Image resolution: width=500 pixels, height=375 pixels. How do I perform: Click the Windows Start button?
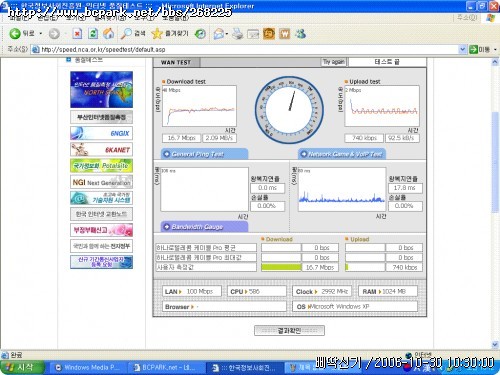[x=22, y=367]
